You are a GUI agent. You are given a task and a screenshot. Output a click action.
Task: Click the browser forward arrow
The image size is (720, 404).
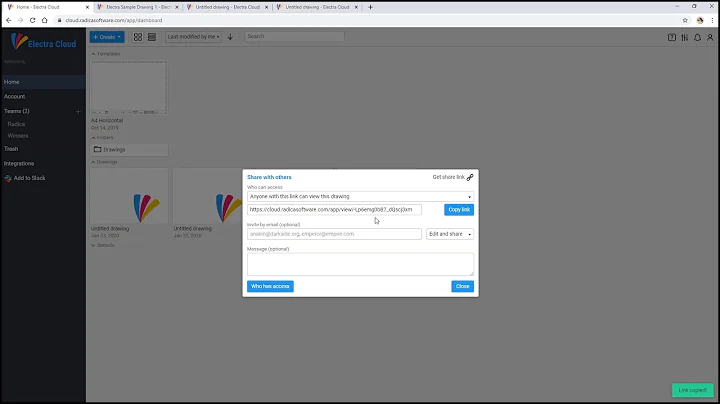tap(20, 20)
